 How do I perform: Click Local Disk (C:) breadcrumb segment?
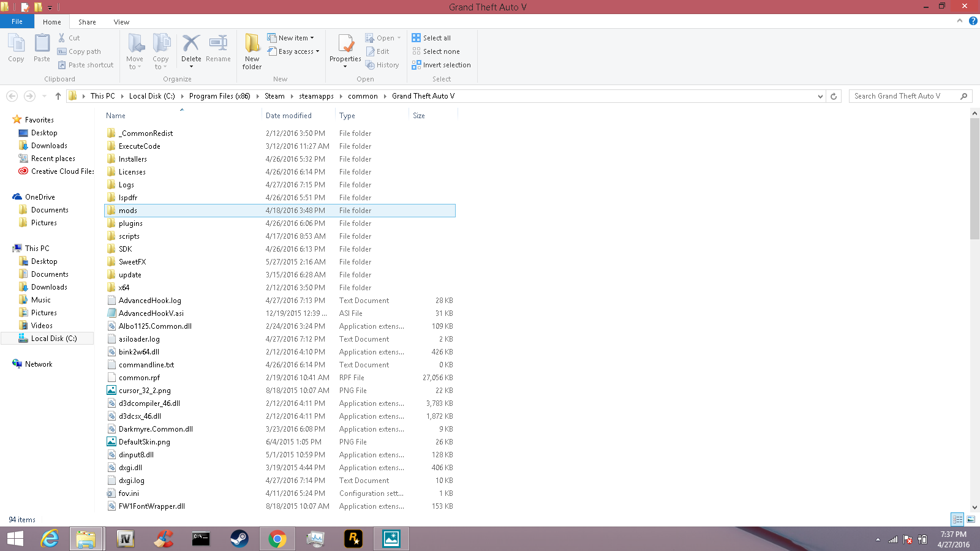[152, 96]
